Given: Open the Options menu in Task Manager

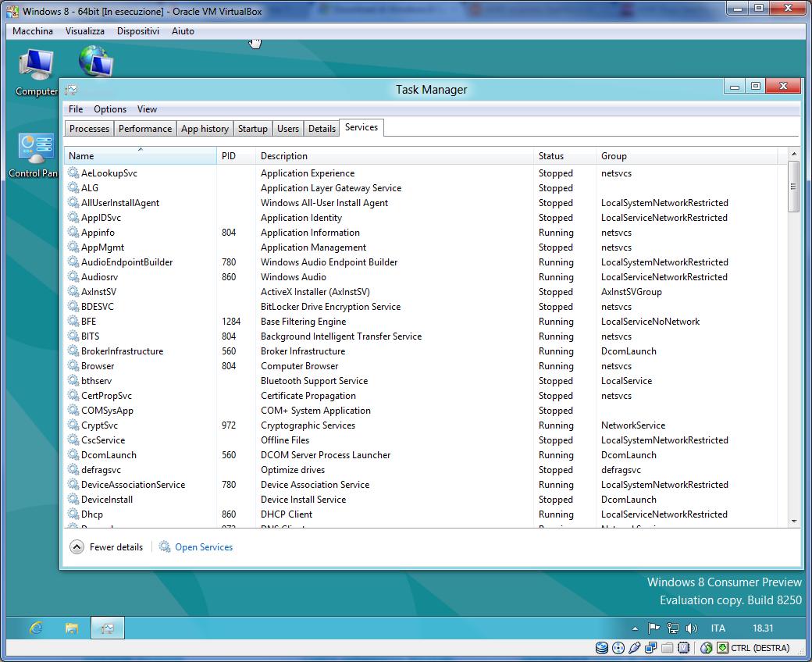Looking at the screenshot, I should [110, 109].
